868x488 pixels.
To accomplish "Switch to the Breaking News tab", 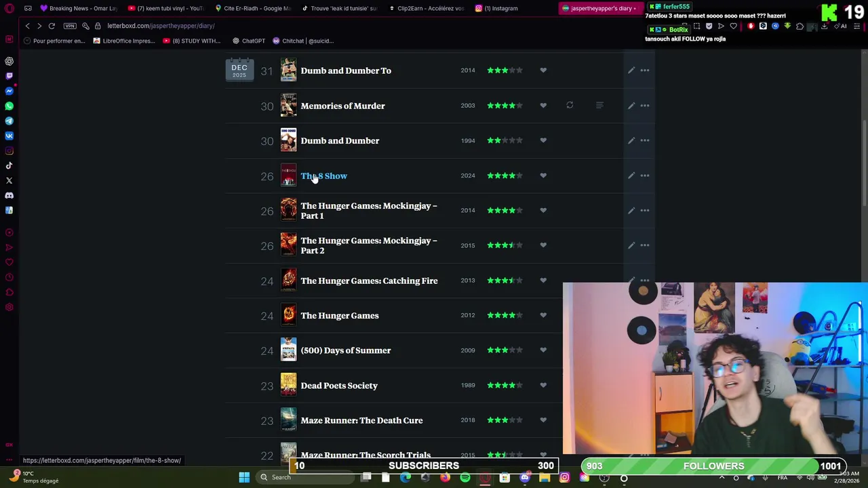I will [78, 8].
